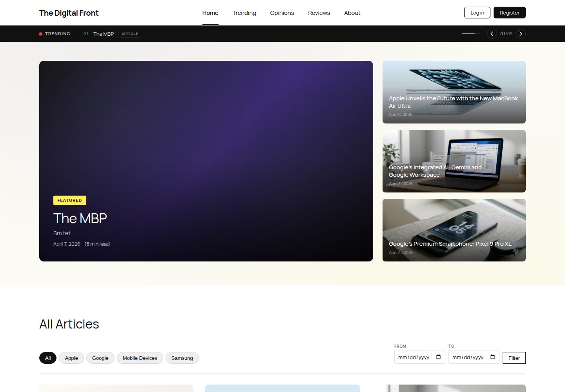Filter articles by Apple category
565x392 pixels.
[x=71, y=358]
